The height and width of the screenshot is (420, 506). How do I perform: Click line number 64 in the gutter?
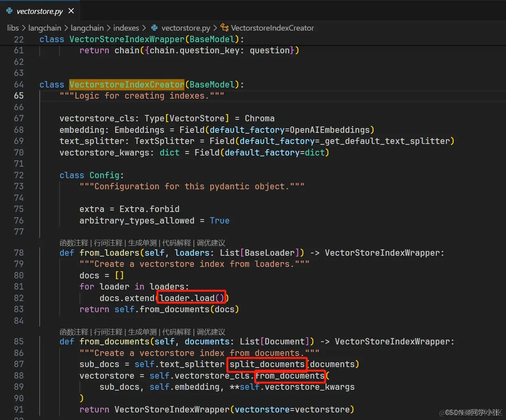19,85
